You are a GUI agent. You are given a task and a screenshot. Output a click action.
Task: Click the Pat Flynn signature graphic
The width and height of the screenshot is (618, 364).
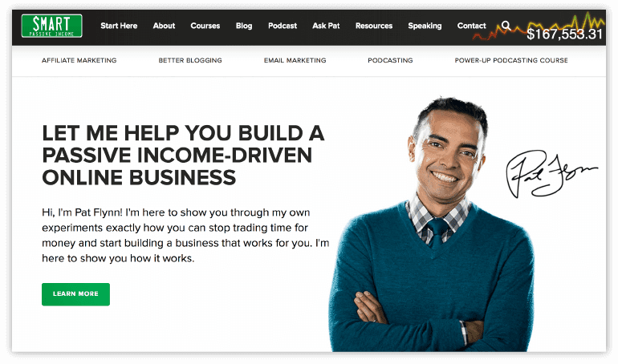(x=551, y=173)
